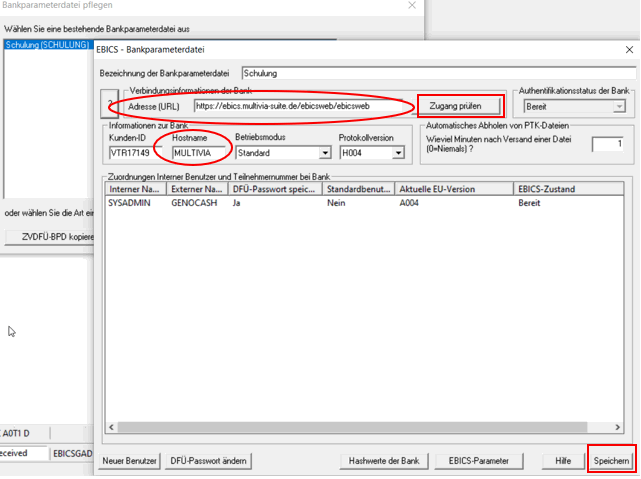Select the SYSADMIN user row
641x479 pixels.
pyautogui.click(x=364, y=203)
